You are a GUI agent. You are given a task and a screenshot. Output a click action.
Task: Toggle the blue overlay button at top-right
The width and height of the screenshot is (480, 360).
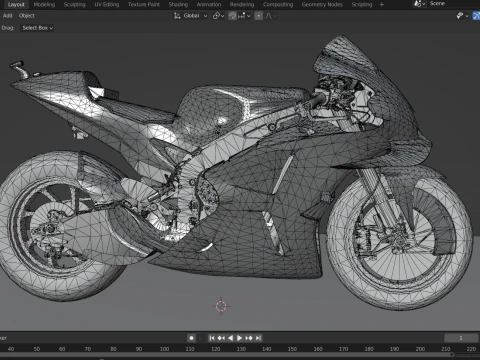click(476, 16)
